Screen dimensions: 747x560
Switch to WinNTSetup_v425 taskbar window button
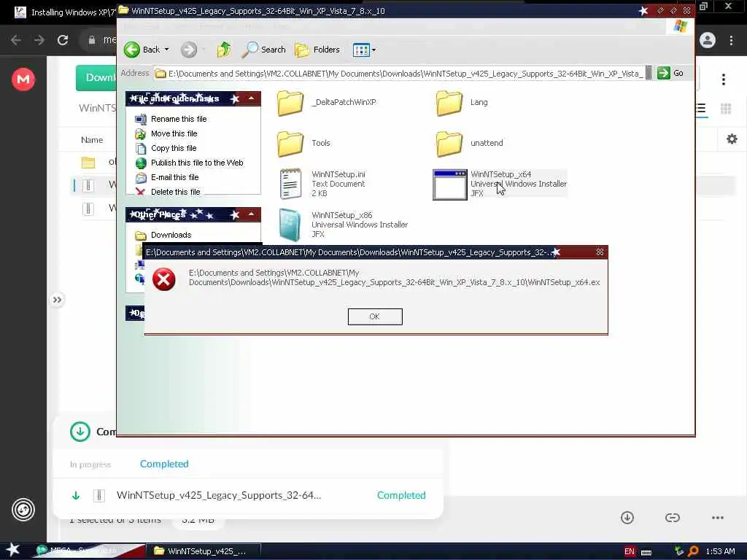pos(203,551)
